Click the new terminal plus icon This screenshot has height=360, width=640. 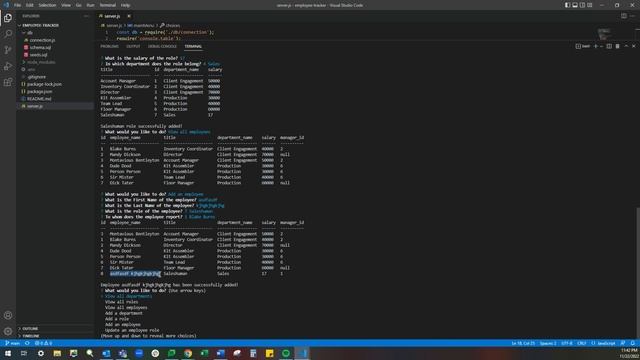596,47
